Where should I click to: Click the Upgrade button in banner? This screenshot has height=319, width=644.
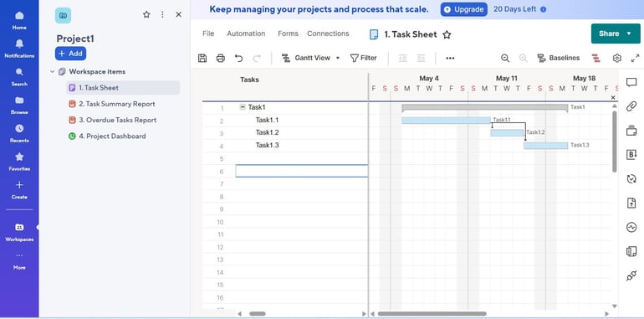(464, 9)
